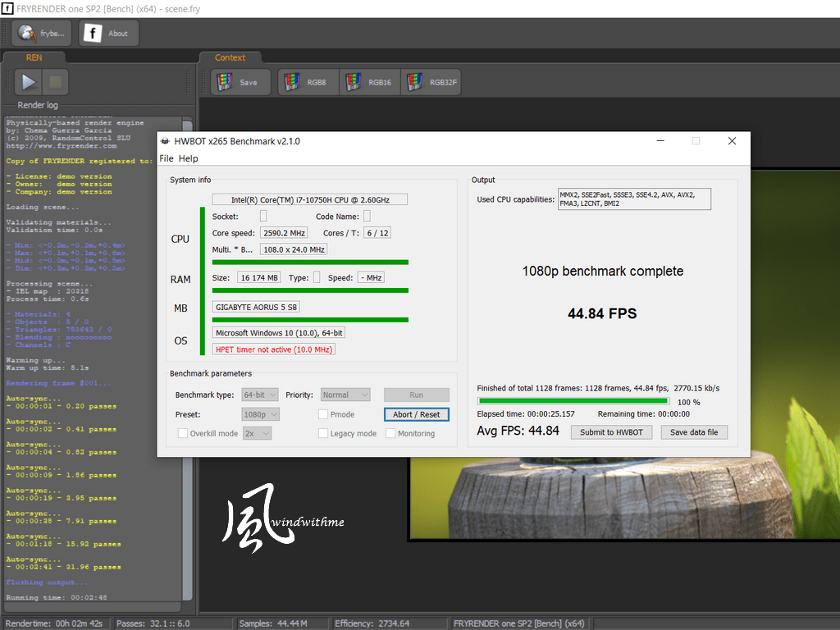Click the Save data file button
Viewport: 840px width, 630px height.
tap(694, 432)
